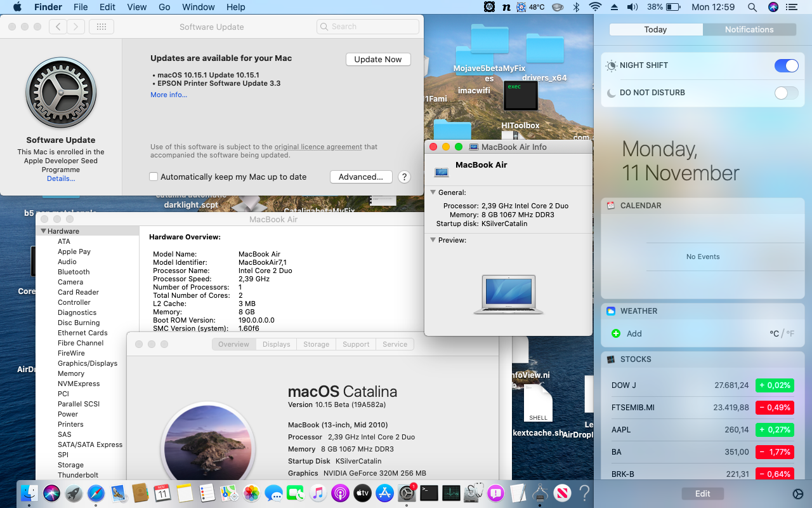Open Notification Centre settings gear
The image size is (812, 508).
click(x=798, y=494)
